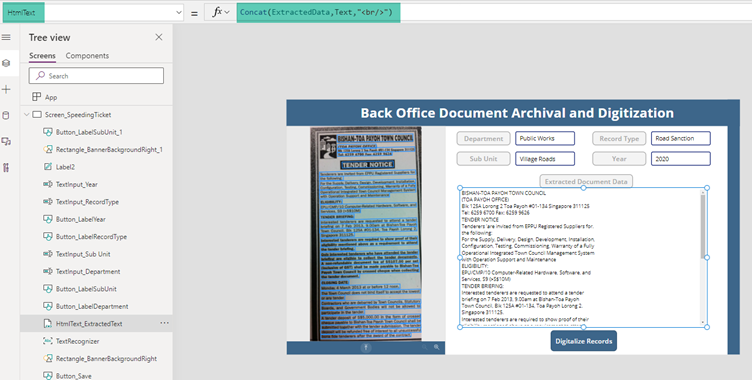The width and height of the screenshot is (752, 380).
Task: Switch to the Components tab
Action: 87,56
